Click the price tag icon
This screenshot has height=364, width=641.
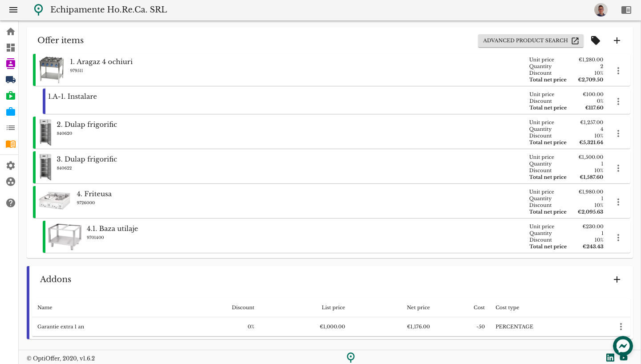(595, 40)
